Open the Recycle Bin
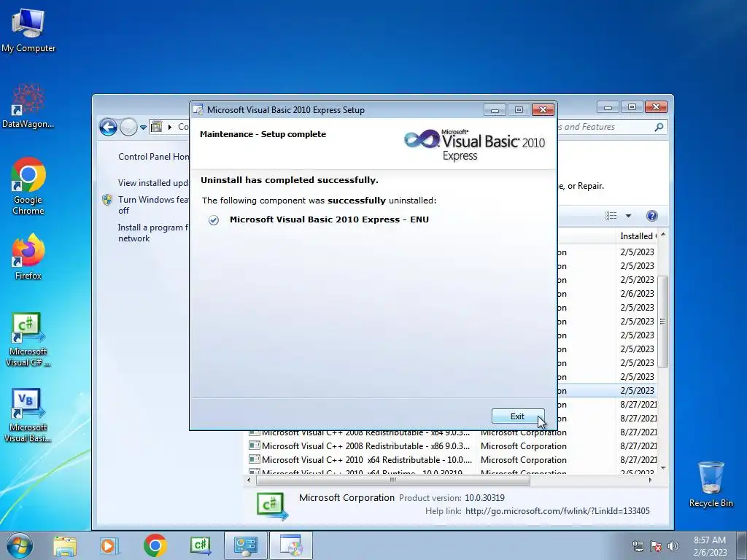The height and width of the screenshot is (560, 747). point(711,484)
